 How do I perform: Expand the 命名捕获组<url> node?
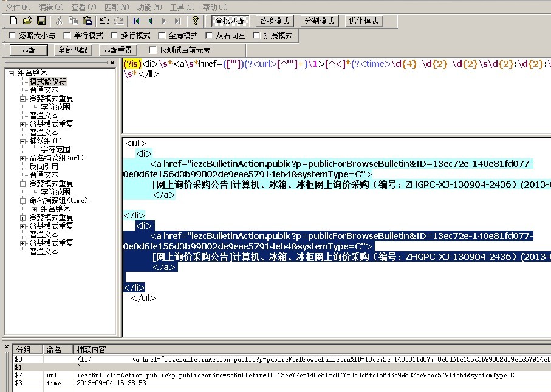(x=23, y=158)
